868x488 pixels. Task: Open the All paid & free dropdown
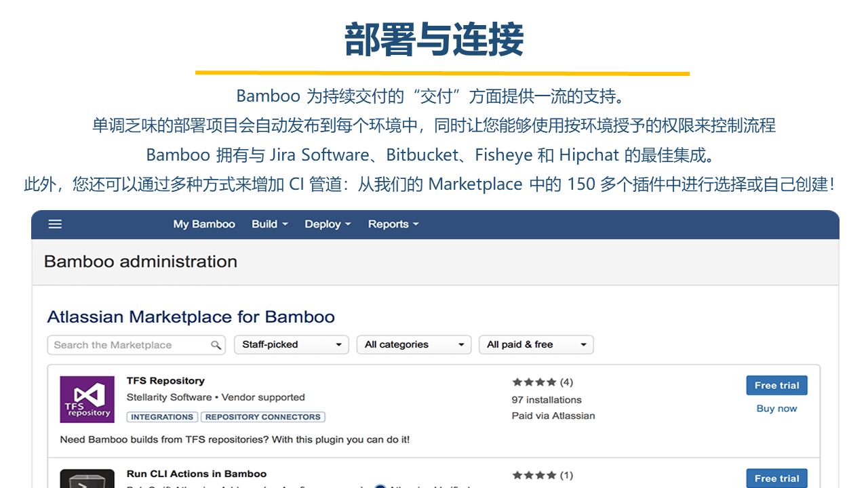536,345
